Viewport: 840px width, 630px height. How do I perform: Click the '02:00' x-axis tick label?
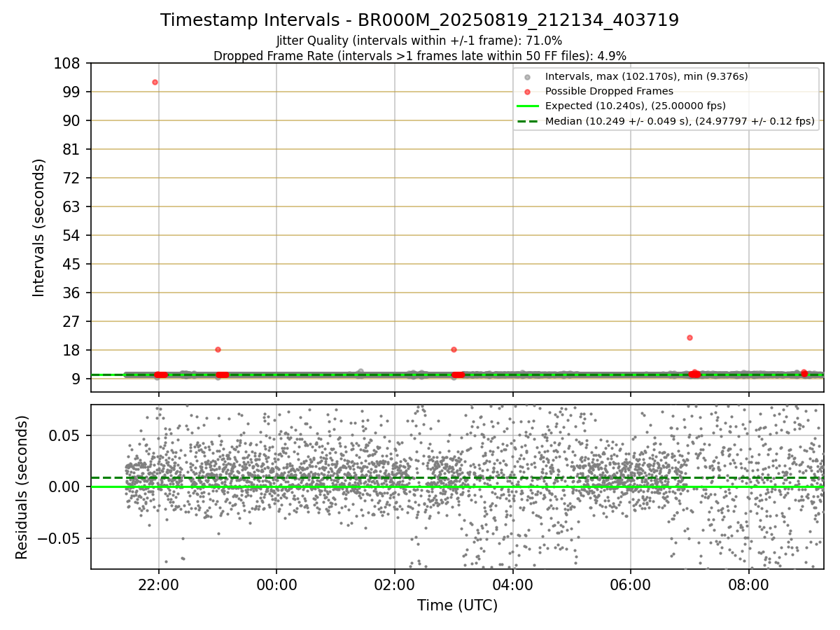[x=395, y=584]
